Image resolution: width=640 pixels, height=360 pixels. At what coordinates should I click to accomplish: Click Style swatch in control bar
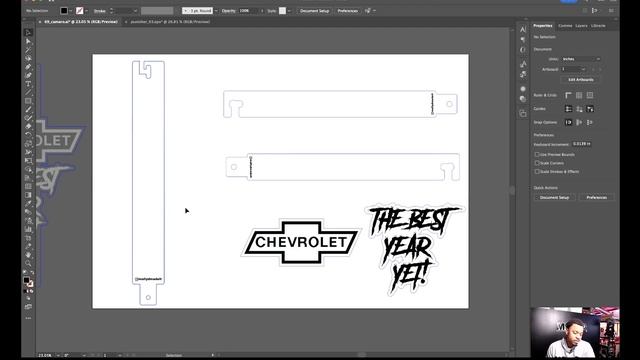tap(282, 11)
